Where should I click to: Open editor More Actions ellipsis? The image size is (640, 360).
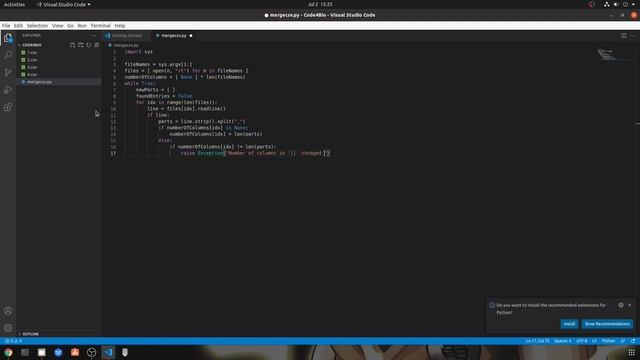point(633,36)
